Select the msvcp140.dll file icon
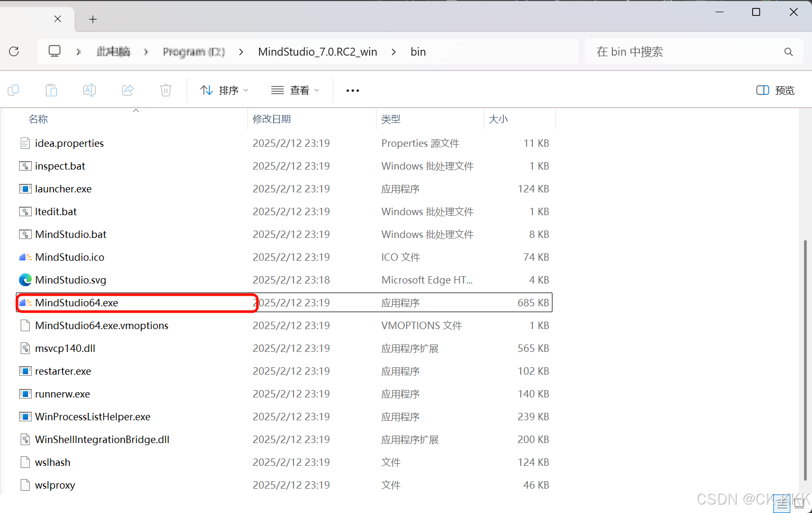 click(x=25, y=348)
